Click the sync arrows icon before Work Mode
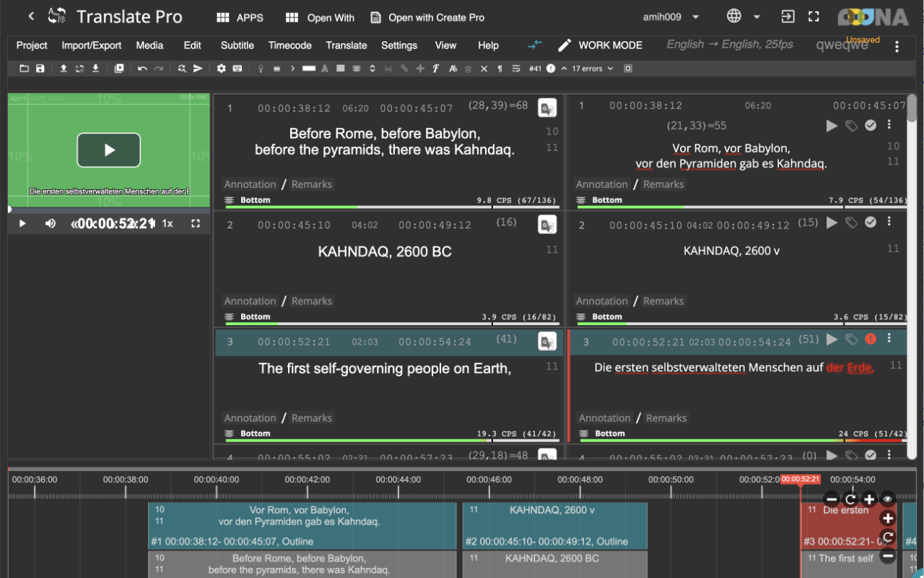Screen dimensions: 924x578 [x=534, y=45]
